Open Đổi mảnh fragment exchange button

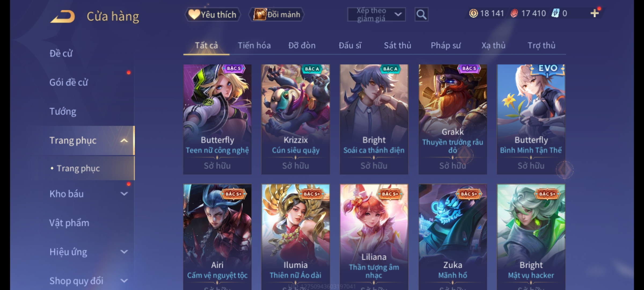tap(277, 15)
